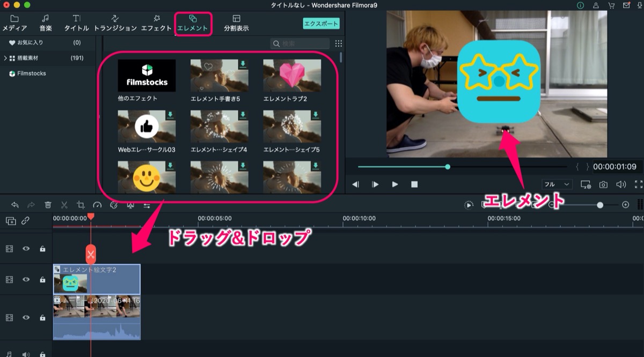Select お気に入り favorites category

[48, 42]
